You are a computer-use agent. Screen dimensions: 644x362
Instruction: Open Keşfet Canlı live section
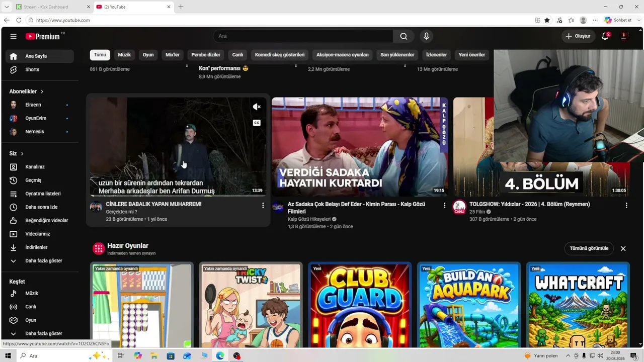(39, 307)
